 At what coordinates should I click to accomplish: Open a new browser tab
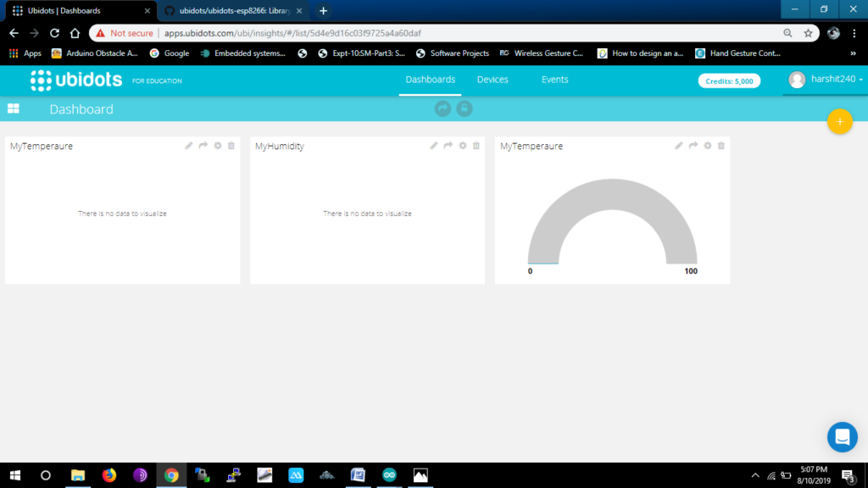point(323,10)
